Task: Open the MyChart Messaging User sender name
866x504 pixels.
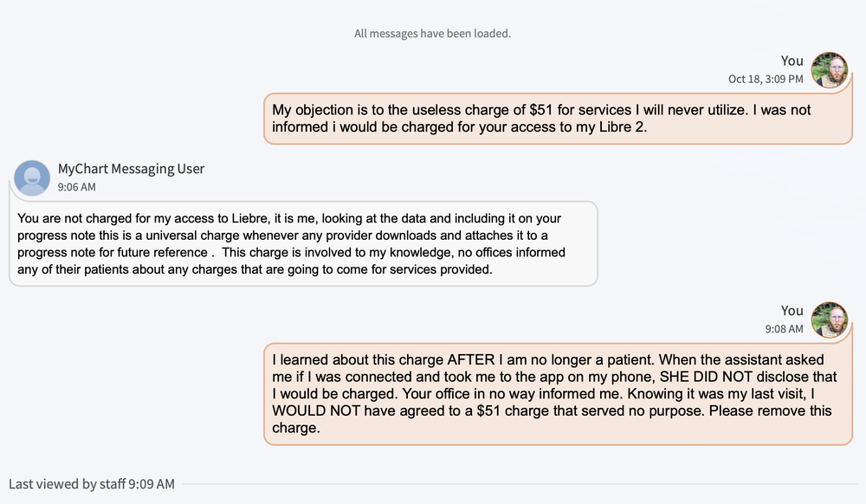Action: tap(131, 169)
